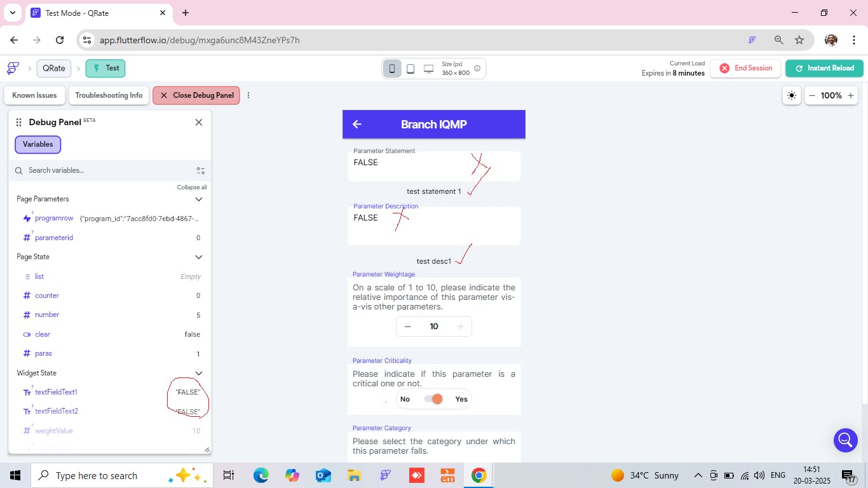Close the Debug Panel with X icon

point(199,122)
